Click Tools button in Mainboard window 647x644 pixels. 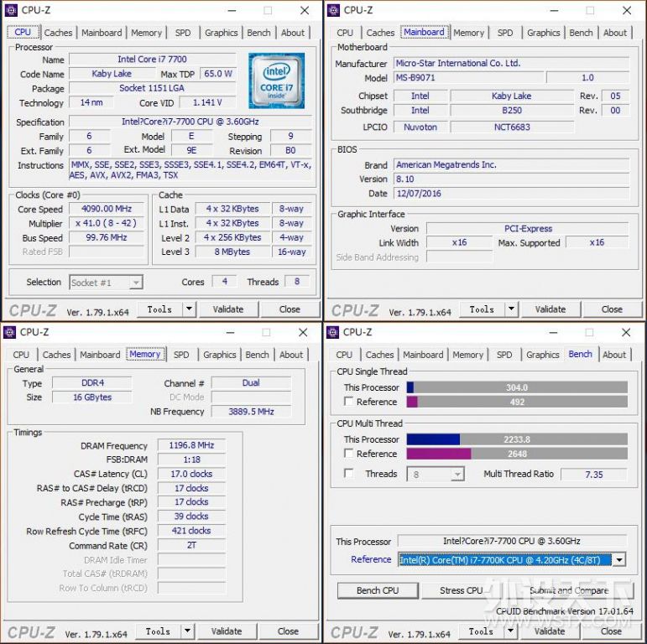pyautogui.click(x=482, y=309)
